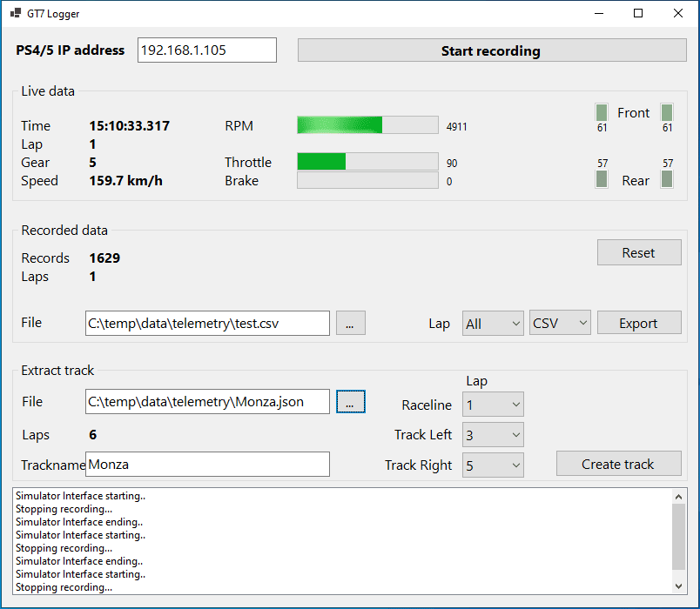
Task: Browse for the test.csv export file
Action: [x=351, y=323]
